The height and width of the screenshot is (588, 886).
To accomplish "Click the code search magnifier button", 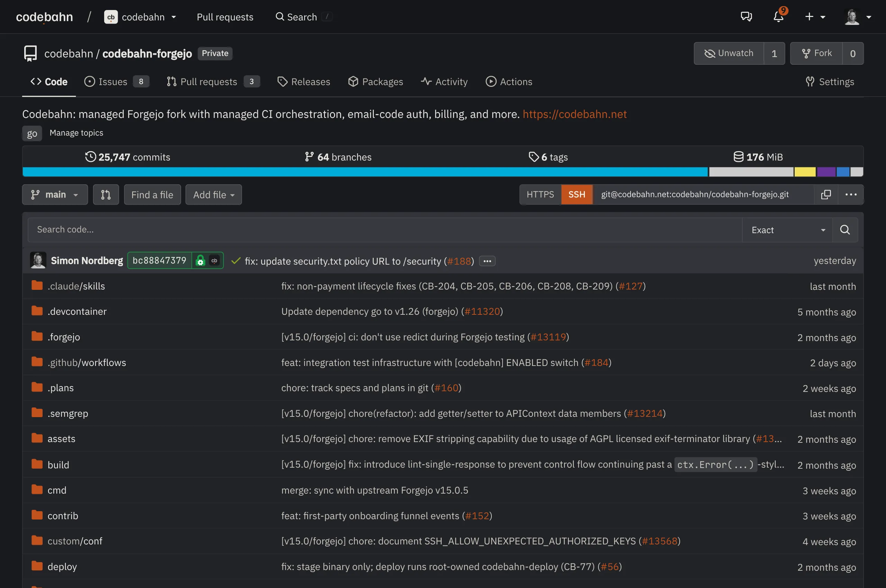I will [x=845, y=230].
